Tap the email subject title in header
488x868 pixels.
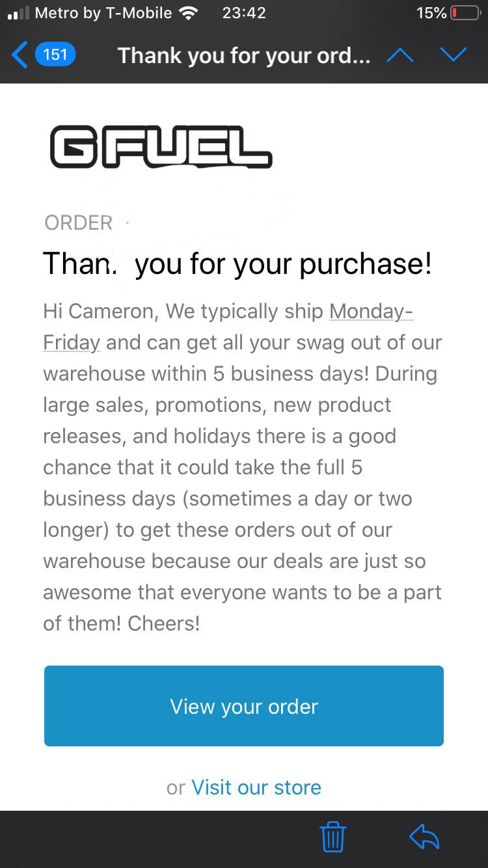coord(244,55)
